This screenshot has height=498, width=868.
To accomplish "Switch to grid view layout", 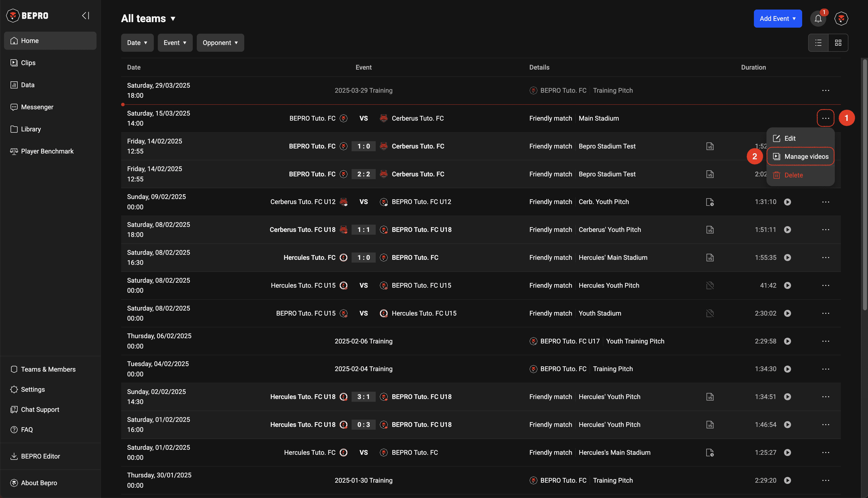I will coord(838,43).
